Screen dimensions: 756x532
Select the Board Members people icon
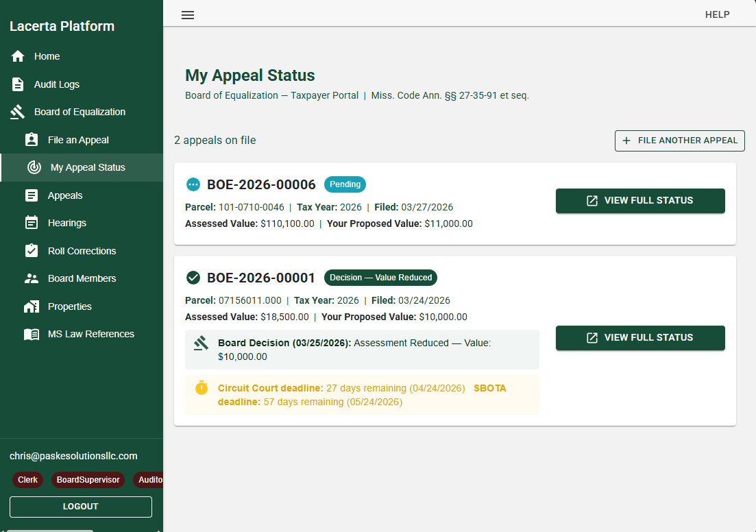click(x=31, y=278)
